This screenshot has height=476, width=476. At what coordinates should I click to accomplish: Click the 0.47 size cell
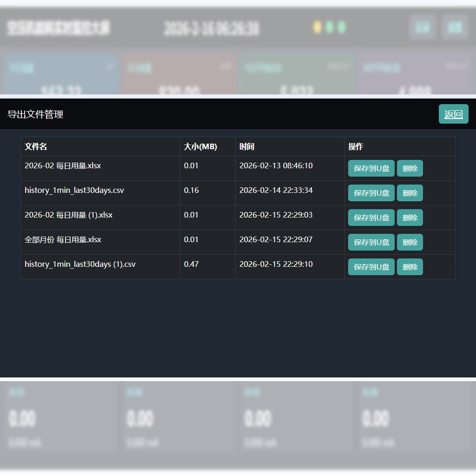click(208, 266)
